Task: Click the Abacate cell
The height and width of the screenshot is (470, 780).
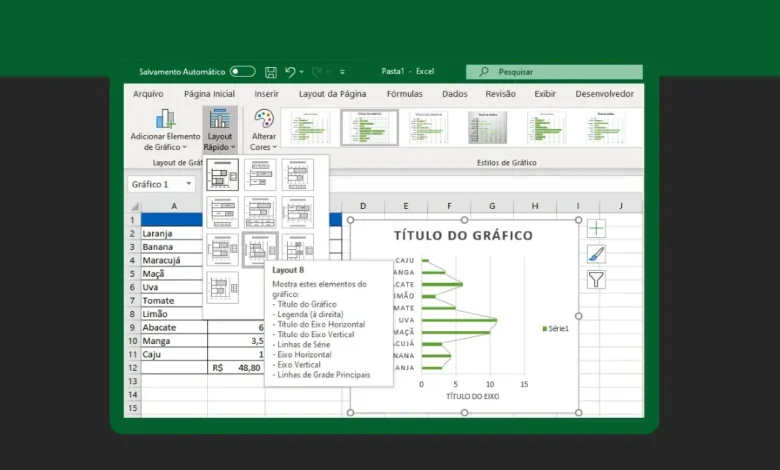Action: 174,327
